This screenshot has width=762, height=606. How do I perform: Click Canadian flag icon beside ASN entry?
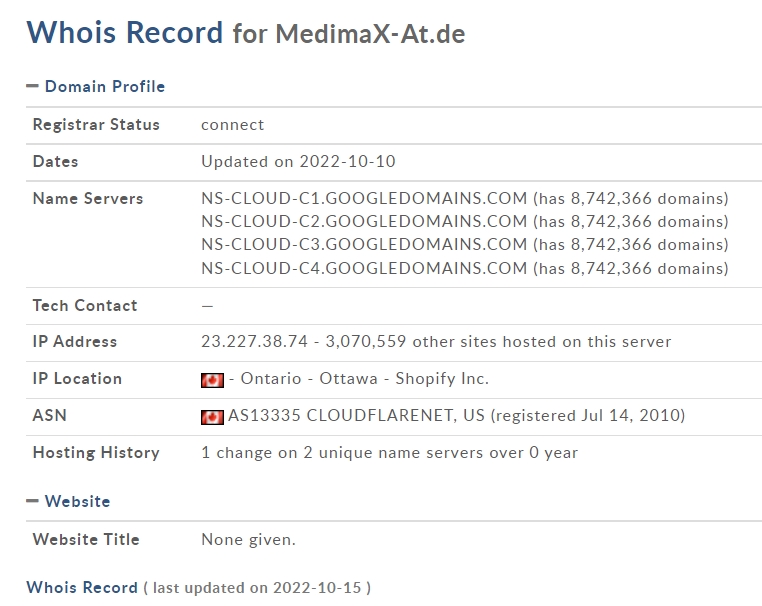[x=212, y=417]
